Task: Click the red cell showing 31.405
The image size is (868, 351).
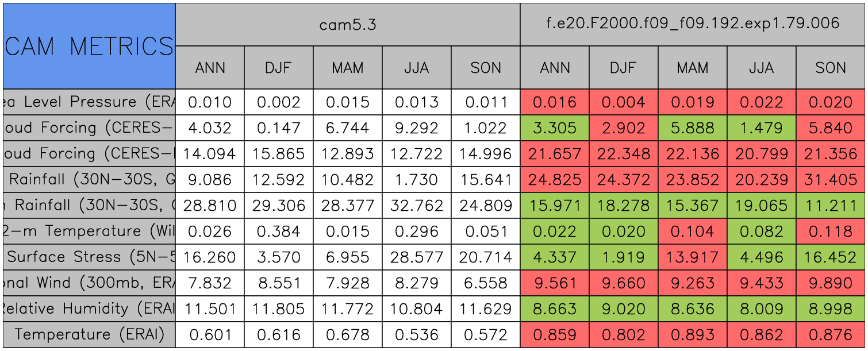Action: coord(831,180)
